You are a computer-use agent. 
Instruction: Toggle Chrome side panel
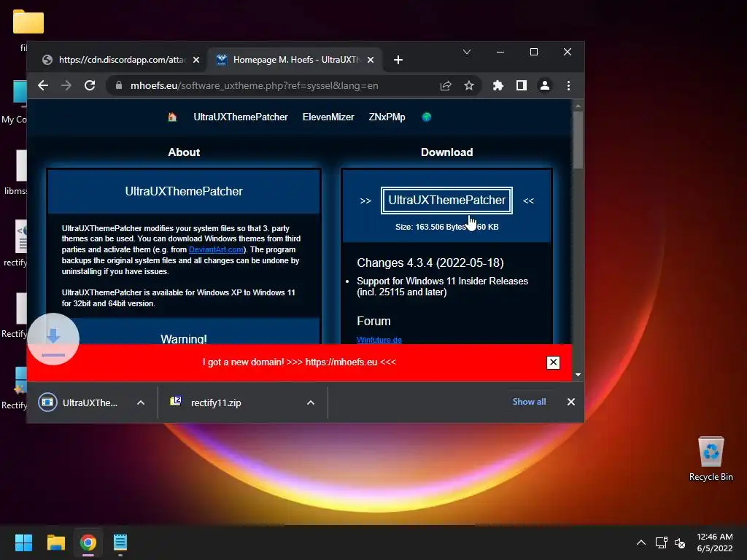click(x=521, y=85)
